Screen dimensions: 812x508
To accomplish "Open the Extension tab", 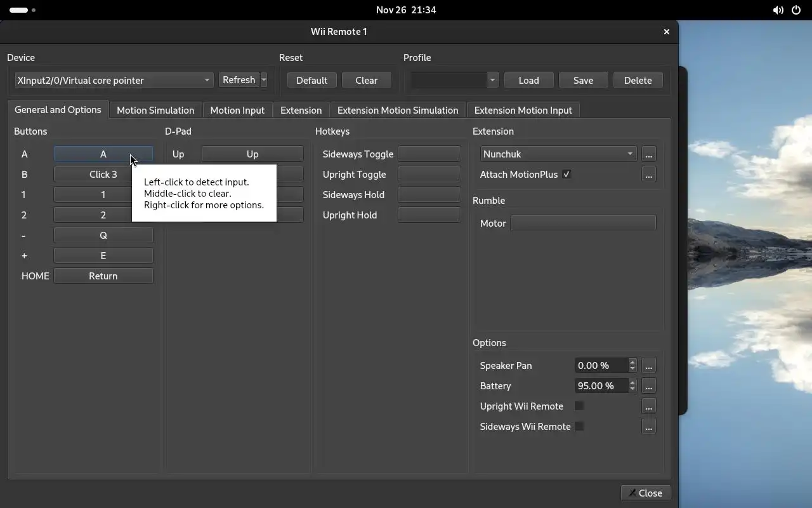I will click(x=301, y=110).
